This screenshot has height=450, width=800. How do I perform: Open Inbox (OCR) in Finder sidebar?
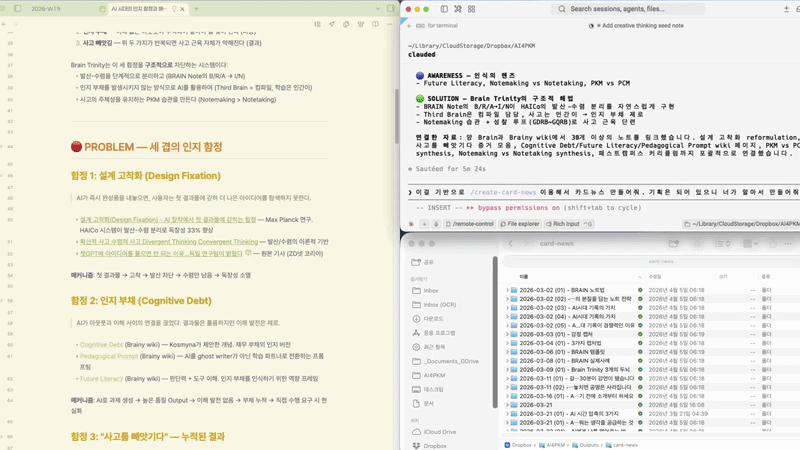point(439,305)
